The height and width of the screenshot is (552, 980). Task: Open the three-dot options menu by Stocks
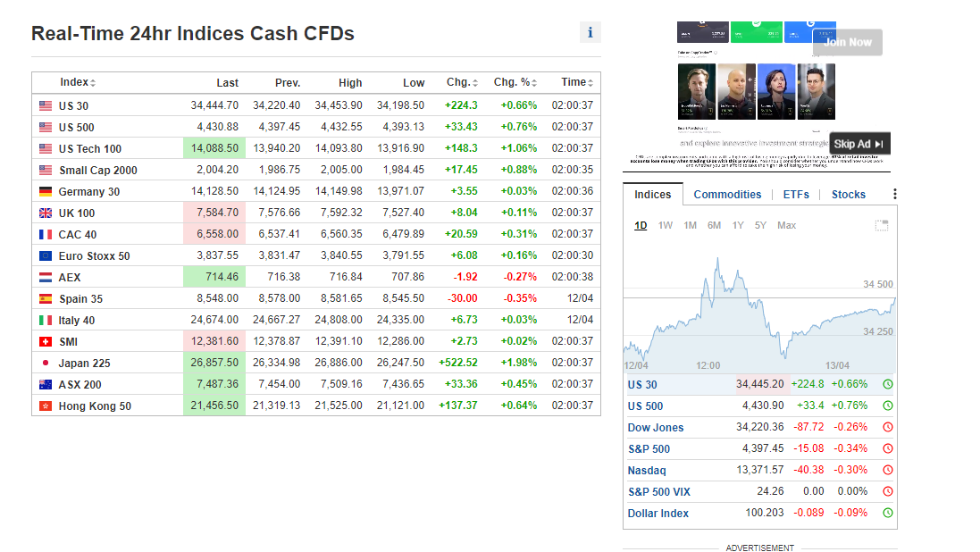pyautogui.click(x=894, y=195)
